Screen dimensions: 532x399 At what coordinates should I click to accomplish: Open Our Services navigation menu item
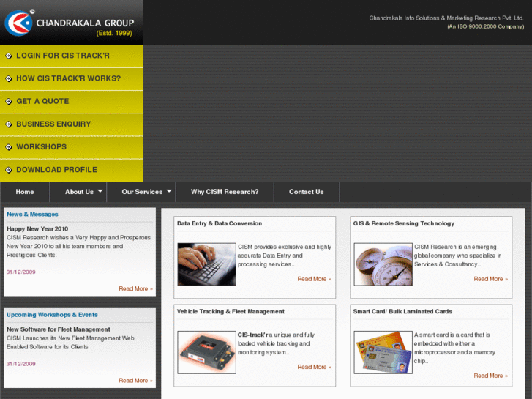(x=142, y=192)
